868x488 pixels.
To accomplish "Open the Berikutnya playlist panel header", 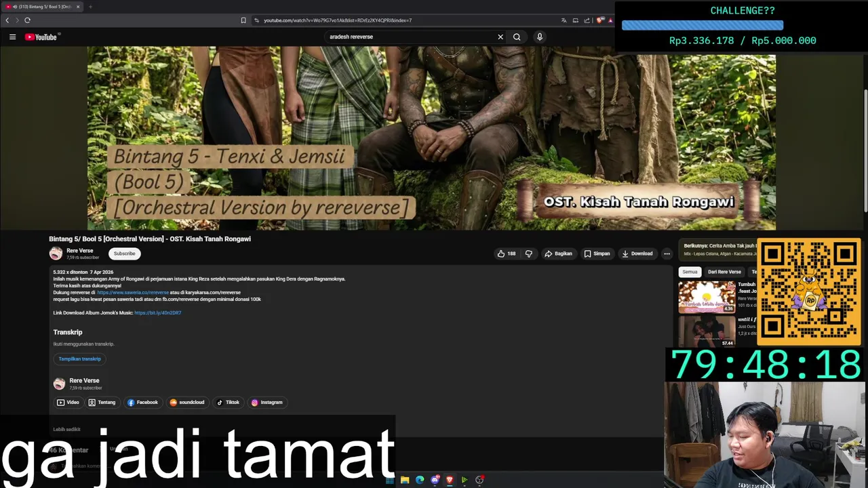I will [719, 249].
